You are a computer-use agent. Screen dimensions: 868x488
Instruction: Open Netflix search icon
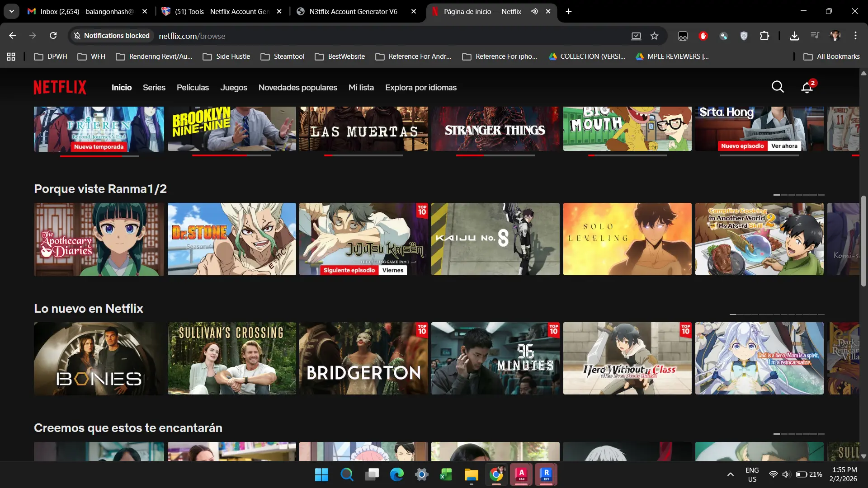[778, 87]
